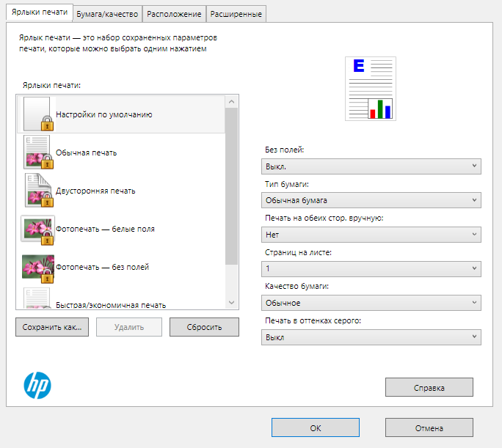Open Печать в оттенках серого dropdown
Image resolution: width=502 pixels, height=448 pixels.
tap(371, 337)
